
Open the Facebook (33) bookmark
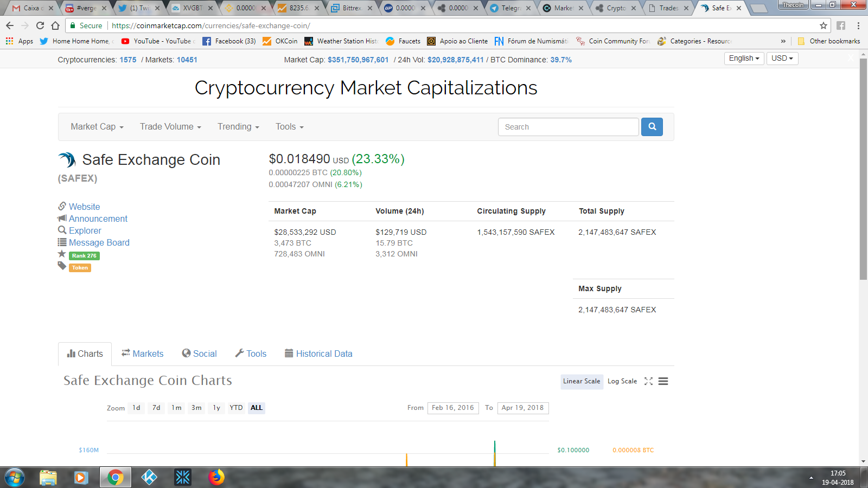[229, 41]
